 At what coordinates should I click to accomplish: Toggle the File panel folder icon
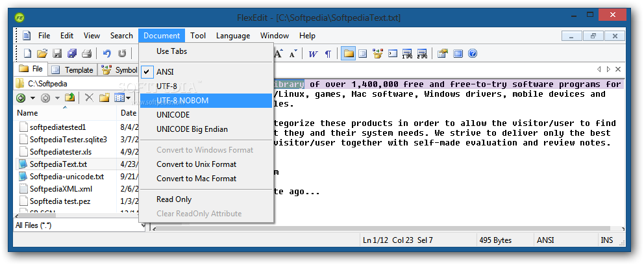pos(349,53)
